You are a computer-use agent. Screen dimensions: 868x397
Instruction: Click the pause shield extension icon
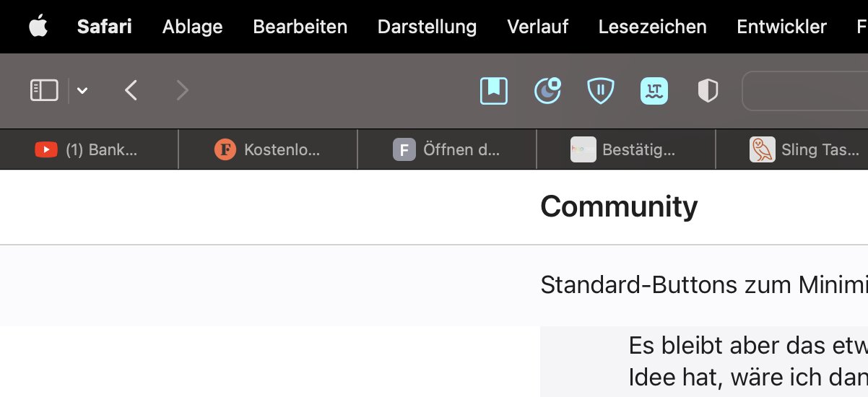click(x=601, y=90)
